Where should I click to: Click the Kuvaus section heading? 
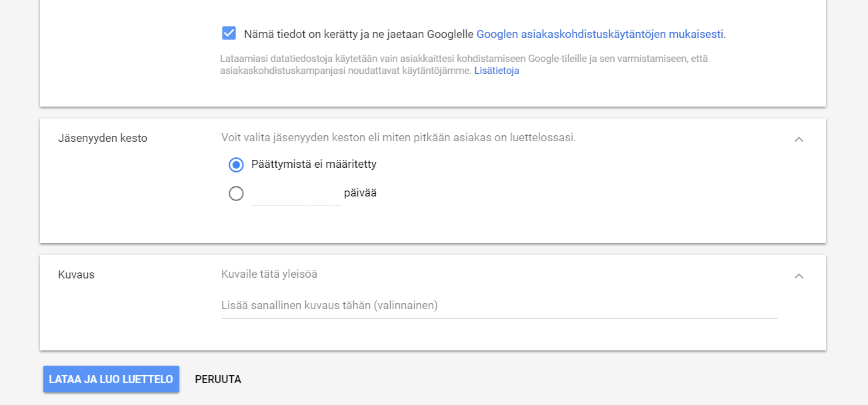point(76,274)
